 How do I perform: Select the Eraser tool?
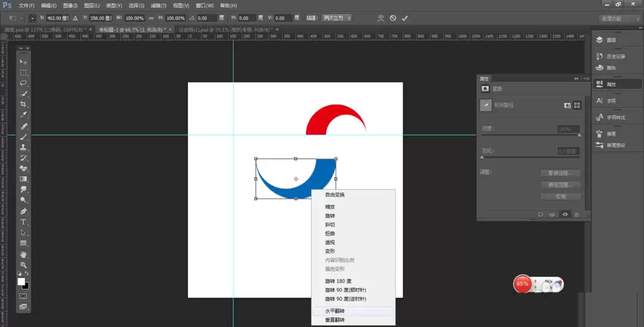[x=23, y=168]
